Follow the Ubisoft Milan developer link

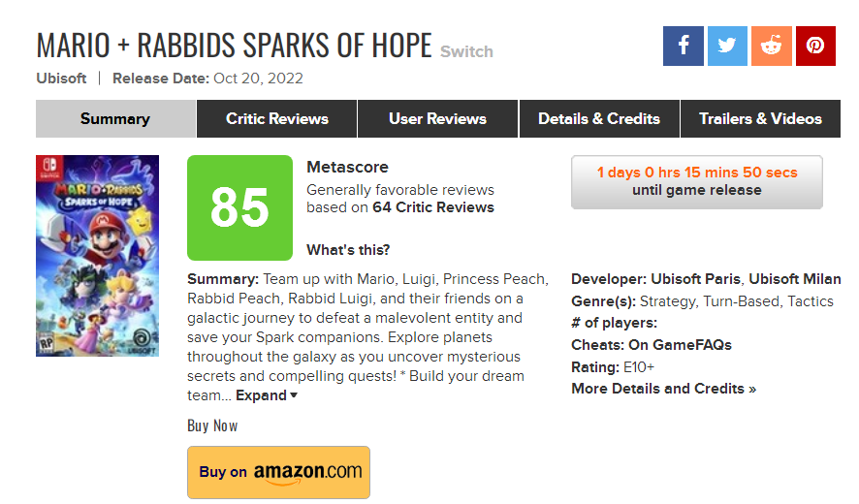point(795,279)
